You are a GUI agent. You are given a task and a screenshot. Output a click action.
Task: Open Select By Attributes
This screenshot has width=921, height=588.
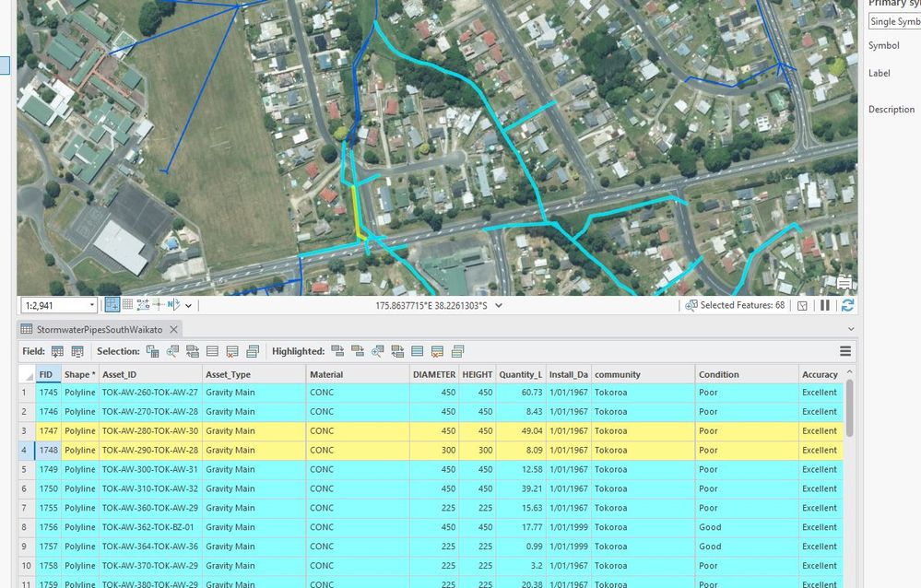(153, 351)
